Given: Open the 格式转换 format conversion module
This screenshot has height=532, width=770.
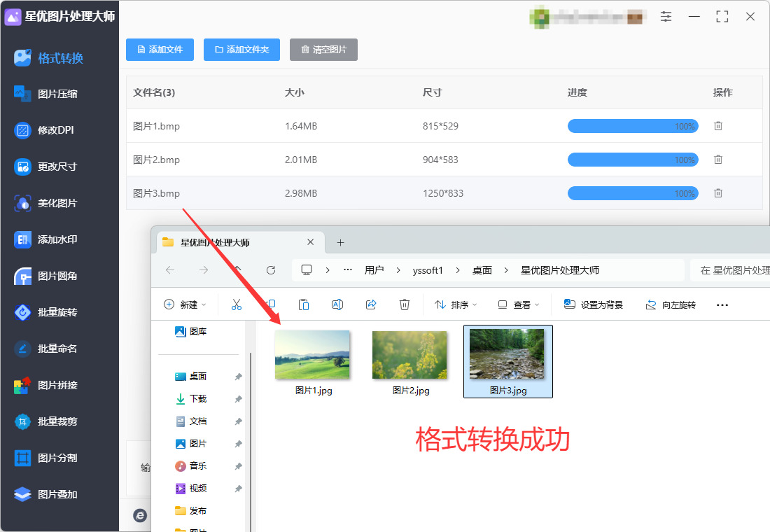Looking at the screenshot, I should tap(48, 58).
